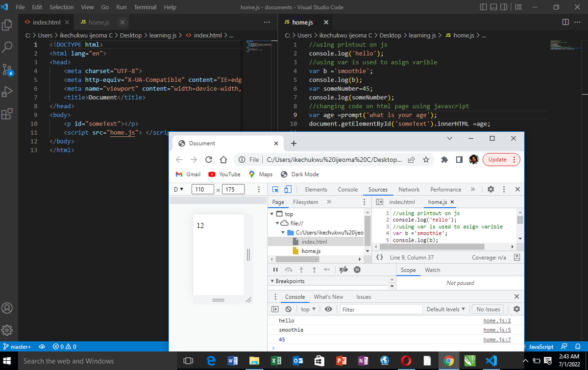The width and height of the screenshot is (588, 370).
Task: Open Opera from the Windows taskbar
Action: (406, 361)
